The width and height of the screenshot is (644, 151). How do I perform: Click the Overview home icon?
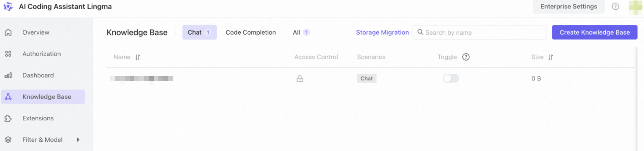tap(8, 32)
